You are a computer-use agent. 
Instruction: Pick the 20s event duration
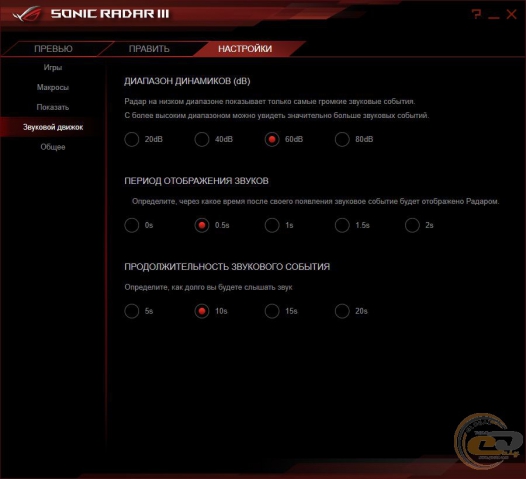click(x=342, y=311)
